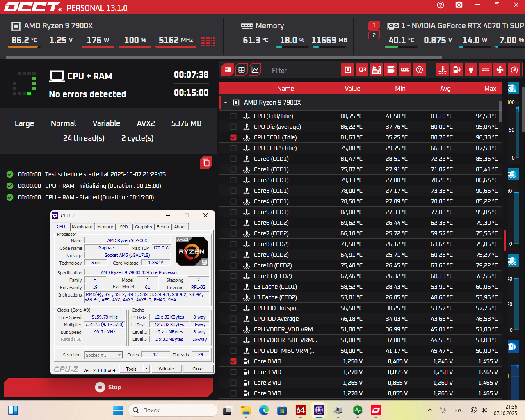The width and height of the screenshot is (525, 420).
Task: Open OCCT help icon in title bar
Action: [x=441, y=5]
